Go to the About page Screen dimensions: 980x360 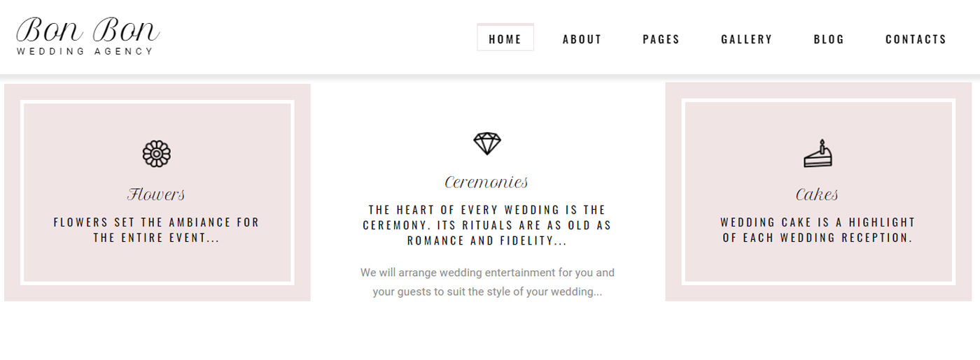tap(582, 39)
